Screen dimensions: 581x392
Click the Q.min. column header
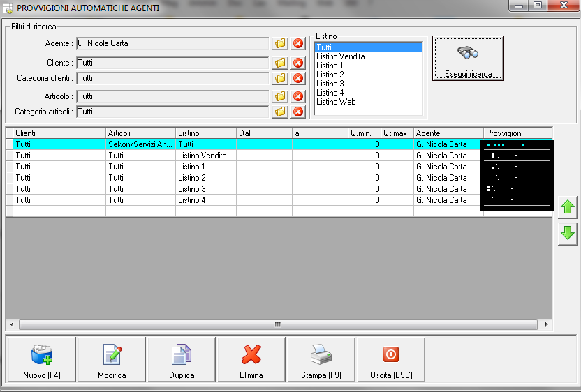pyautogui.click(x=365, y=133)
